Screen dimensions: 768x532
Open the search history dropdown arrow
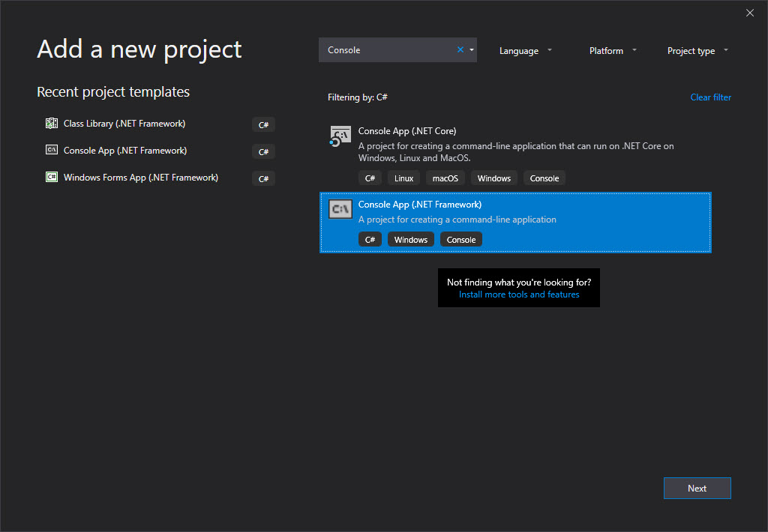[x=472, y=50]
